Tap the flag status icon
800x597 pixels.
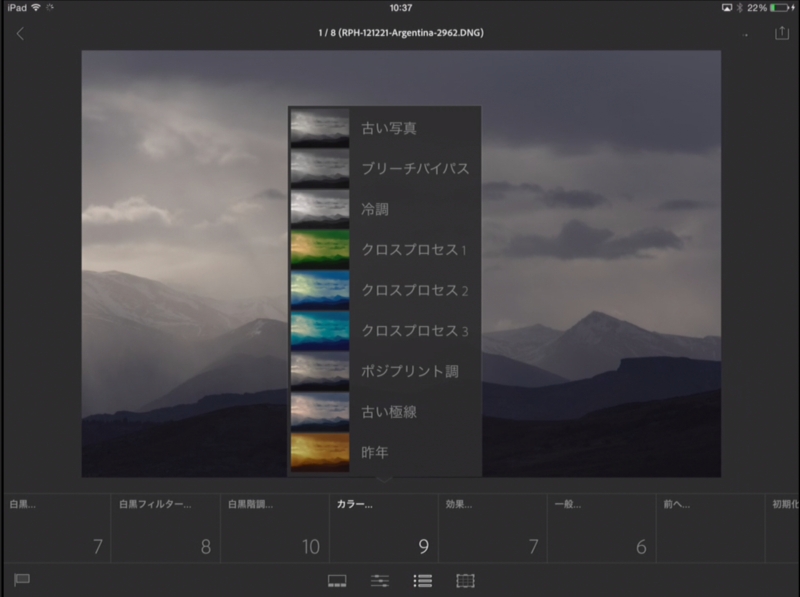tap(22, 580)
